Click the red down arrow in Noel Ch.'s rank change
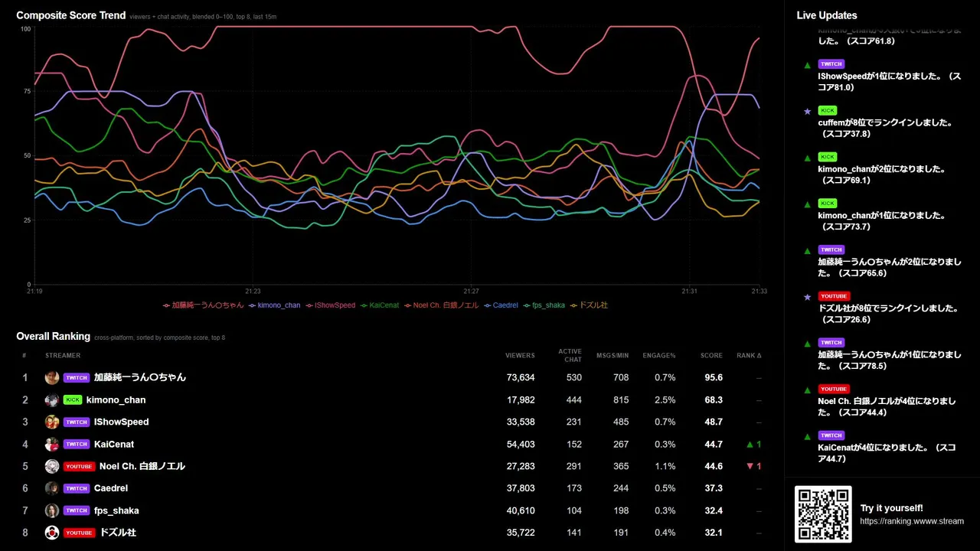Image resolution: width=980 pixels, height=551 pixels. [x=751, y=466]
